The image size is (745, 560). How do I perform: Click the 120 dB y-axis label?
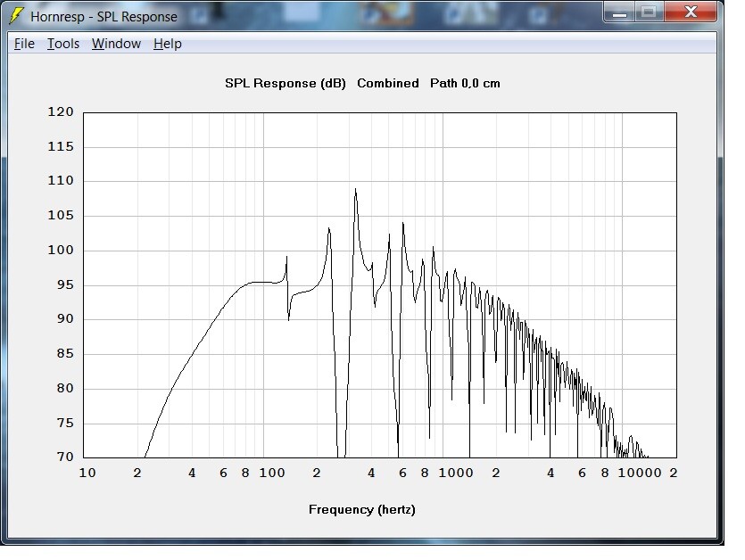click(x=61, y=111)
